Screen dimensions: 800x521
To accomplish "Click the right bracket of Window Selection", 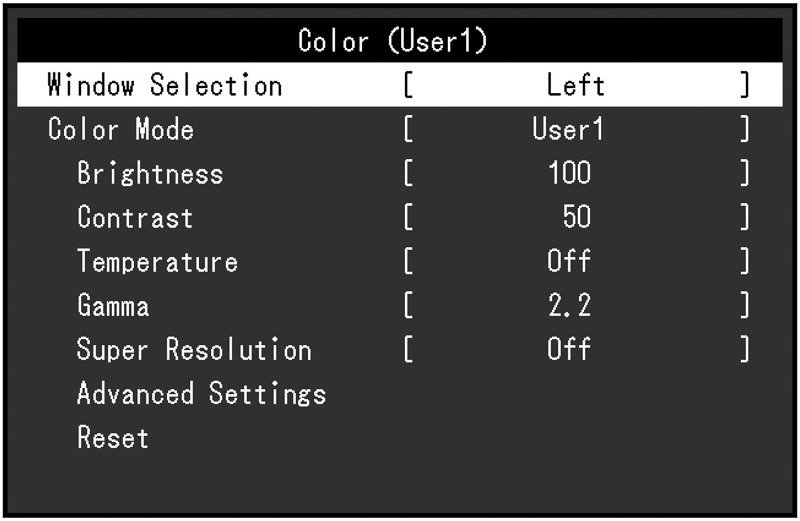I will click(745, 85).
